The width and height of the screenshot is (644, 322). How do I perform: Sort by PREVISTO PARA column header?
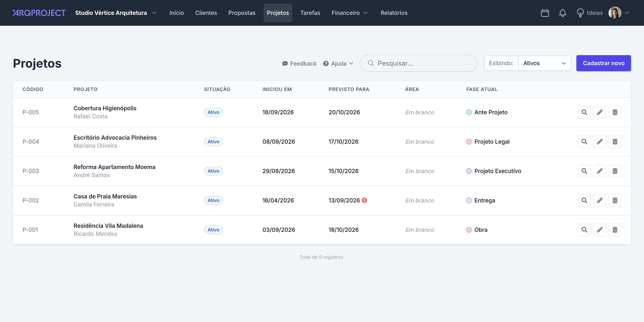(x=349, y=89)
